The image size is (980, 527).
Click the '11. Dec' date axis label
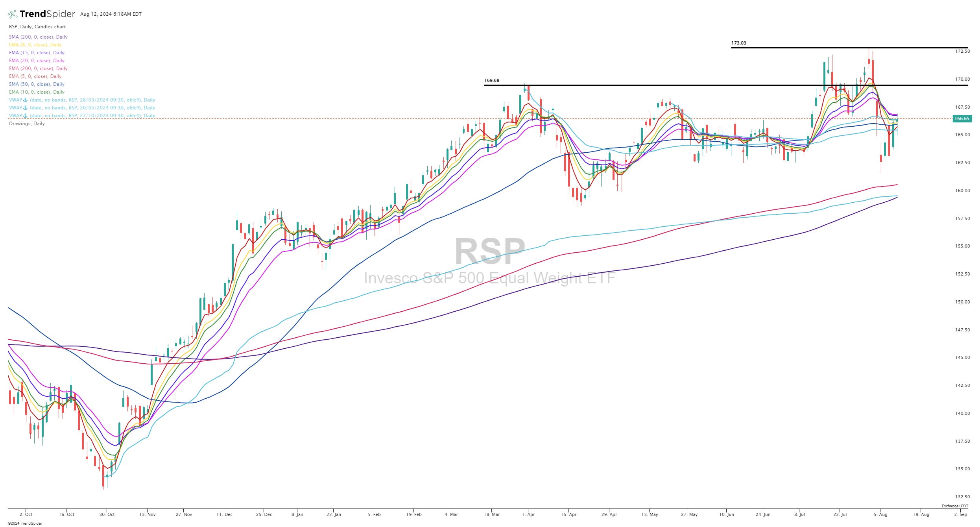224,514
